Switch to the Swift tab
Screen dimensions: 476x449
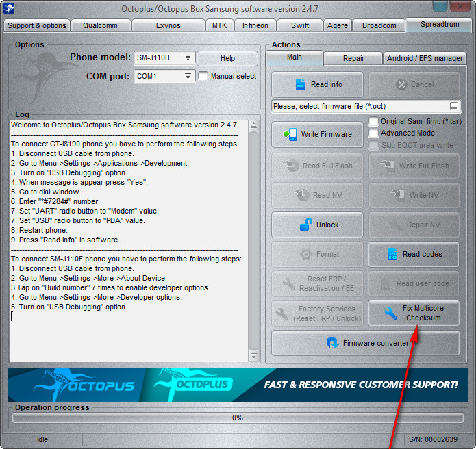pos(300,25)
